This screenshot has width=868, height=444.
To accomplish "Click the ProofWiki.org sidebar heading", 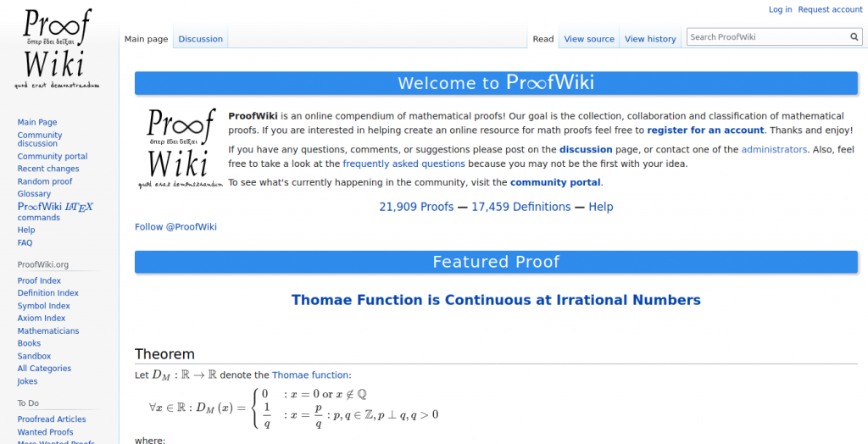I will click(x=43, y=265).
